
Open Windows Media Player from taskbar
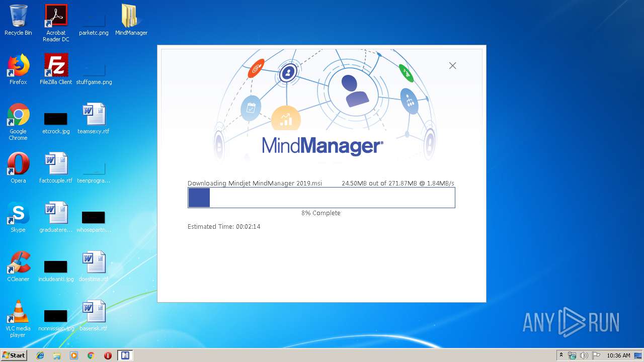click(x=74, y=355)
